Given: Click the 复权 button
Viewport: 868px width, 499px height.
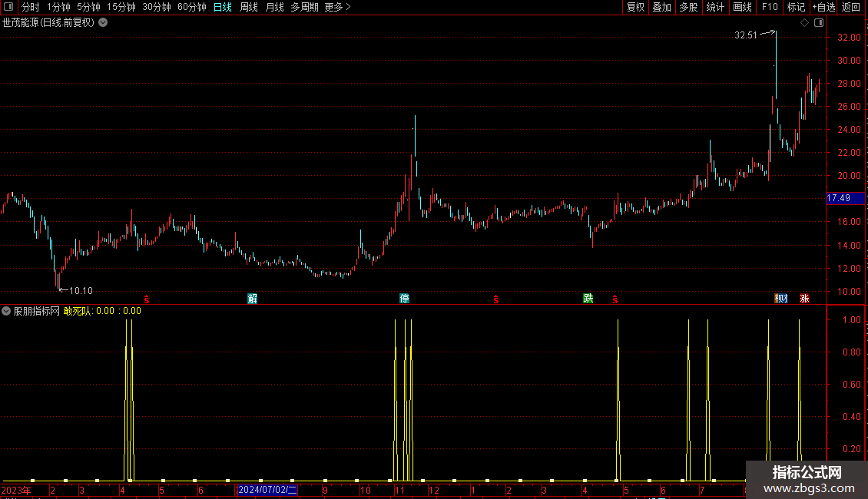Looking at the screenshot, I should coord(635,7).
